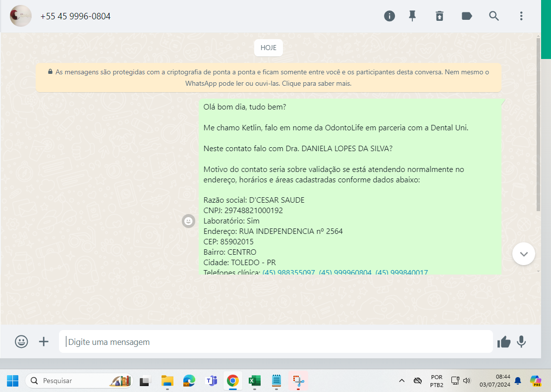Click phone link (45) 999840017
The height and width of the screenshot is (392, 551).
[x=402, y=272]
